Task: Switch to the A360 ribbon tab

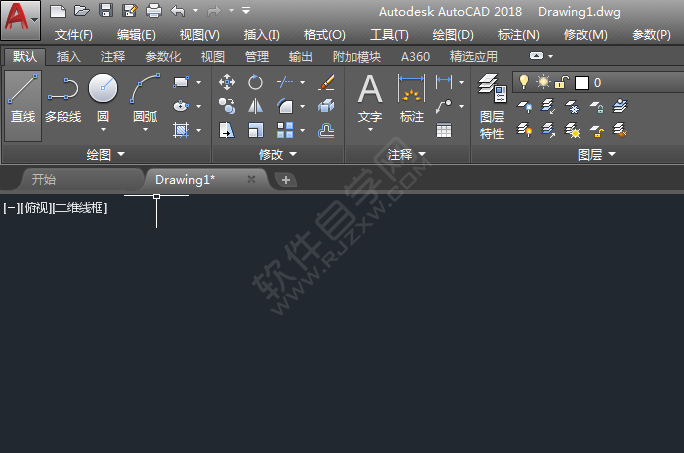Action: (415, 56)
